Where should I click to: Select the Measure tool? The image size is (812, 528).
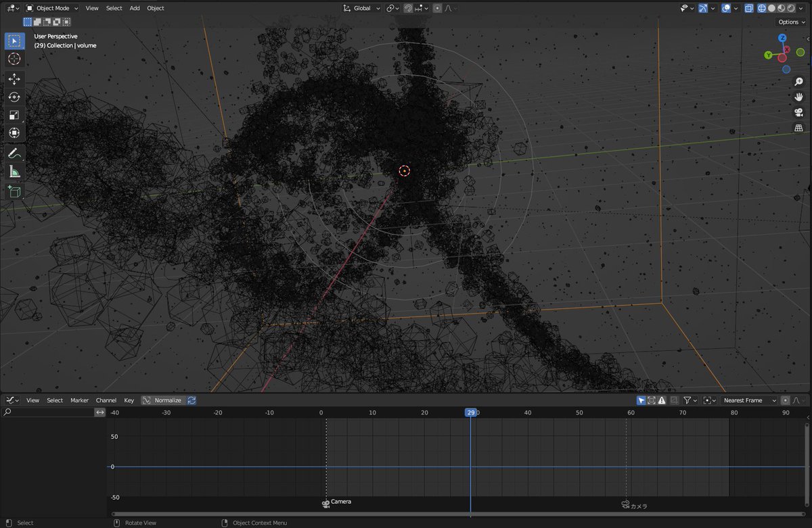point(14,172)
